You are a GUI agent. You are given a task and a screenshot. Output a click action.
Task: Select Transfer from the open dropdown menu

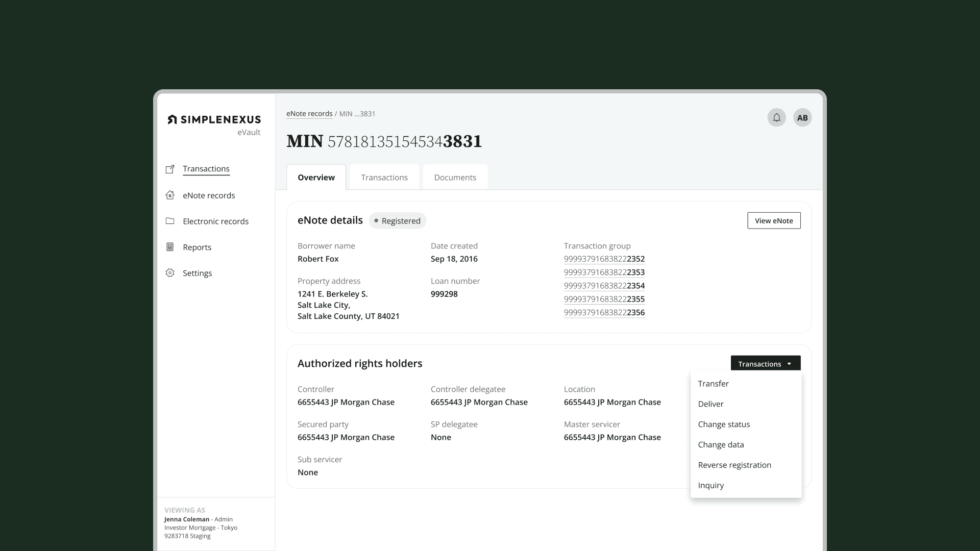click(x=714, y=383)
